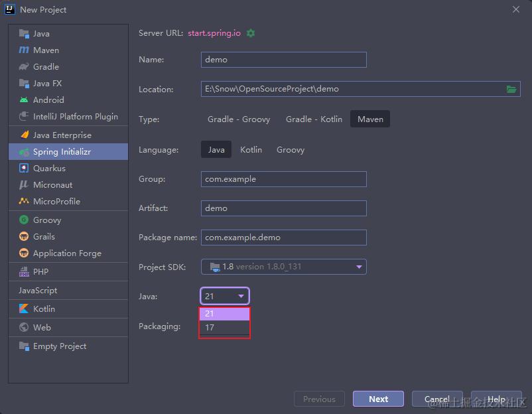Click the Empty Project folder icon

[24, 346]
